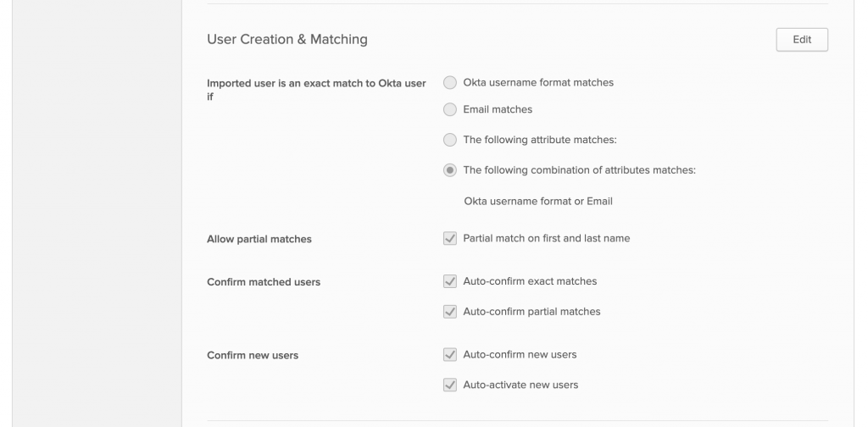Uncheck the Auto-confirm exact matches checkbox
This screenshot has height=427, width=868.
tap(450, 281)
